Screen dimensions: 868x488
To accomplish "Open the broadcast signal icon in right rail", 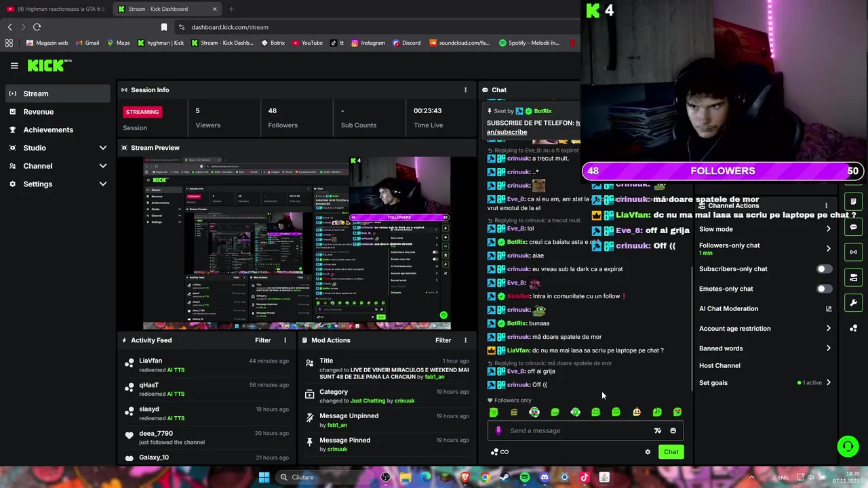I will tap(853, 252).
